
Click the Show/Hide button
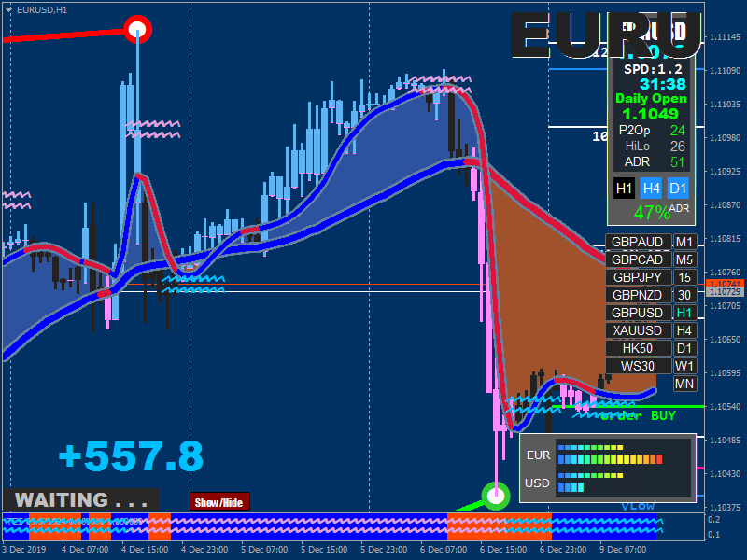219,502
